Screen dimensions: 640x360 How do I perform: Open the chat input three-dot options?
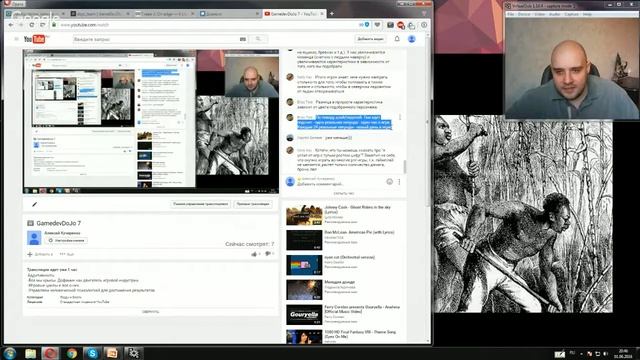[399, 182]
